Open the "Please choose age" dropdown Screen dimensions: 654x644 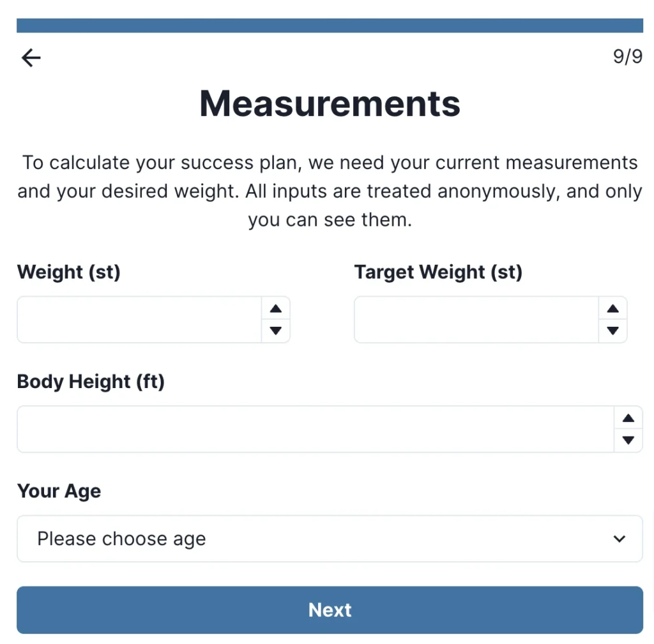click(x=319, y=539)
